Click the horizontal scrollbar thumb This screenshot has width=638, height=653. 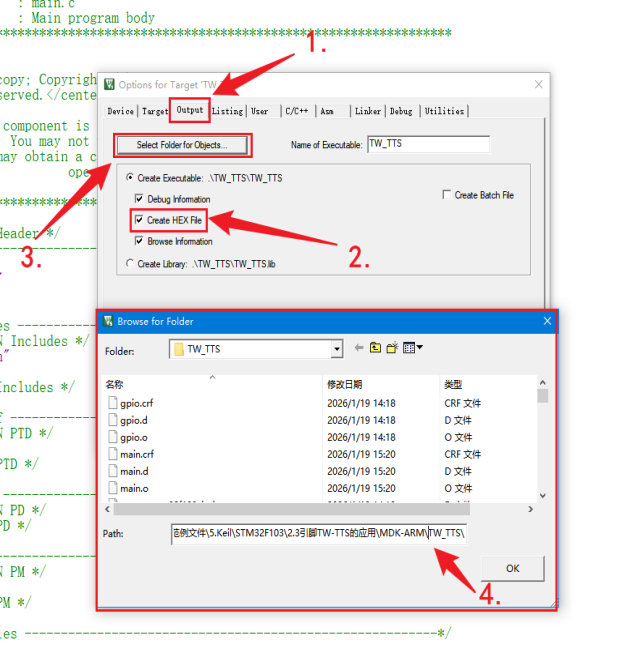(x=292, y=509)
